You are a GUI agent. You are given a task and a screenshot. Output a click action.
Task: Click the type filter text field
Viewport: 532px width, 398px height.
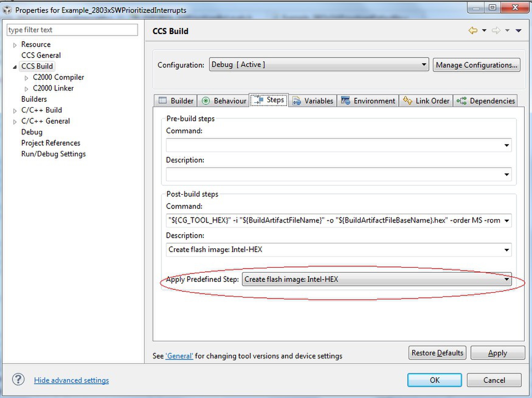pos(72,30)
